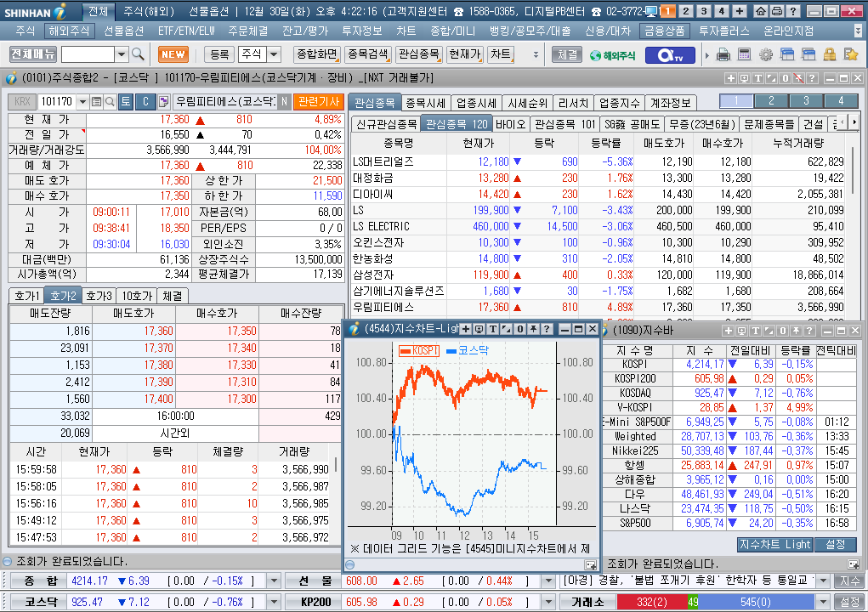Click the 등록 button
Image resolution: width=868 pixels, height=612 pixels.
pyautogui.click(x=219, y=54)
